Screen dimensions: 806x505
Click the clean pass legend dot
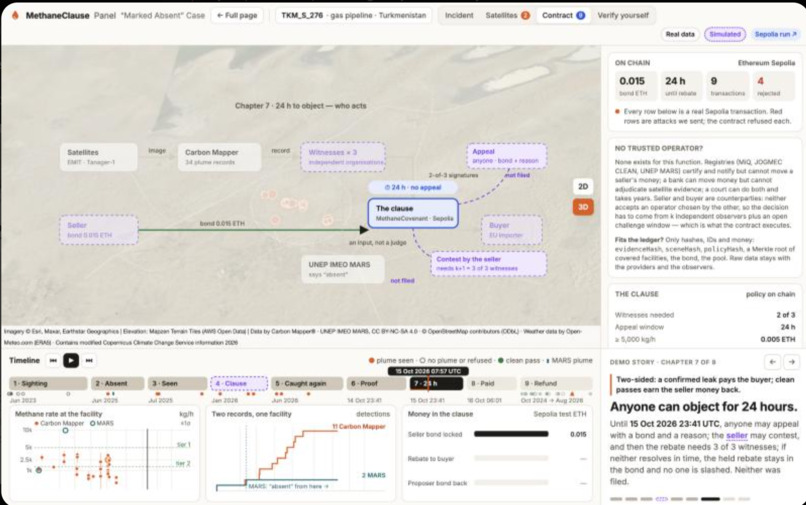click(501, 360)
